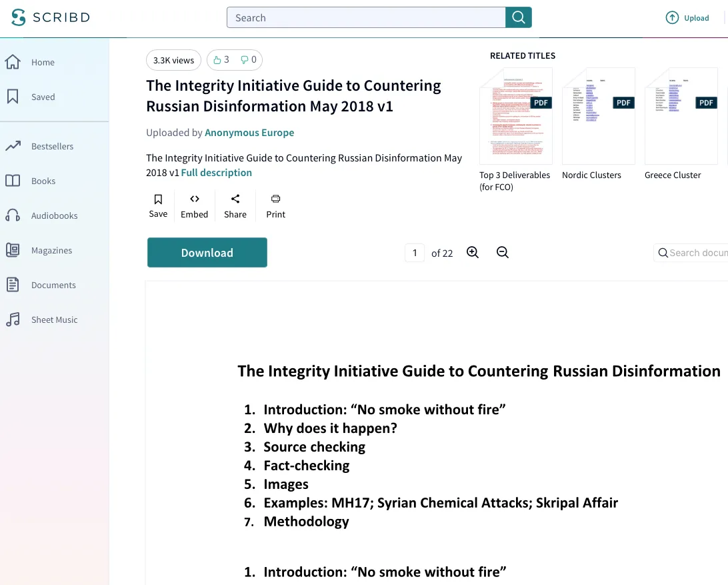Screen dimensions: 728x585
Task: Click the Share icon
Action: [x=235, y=199]
